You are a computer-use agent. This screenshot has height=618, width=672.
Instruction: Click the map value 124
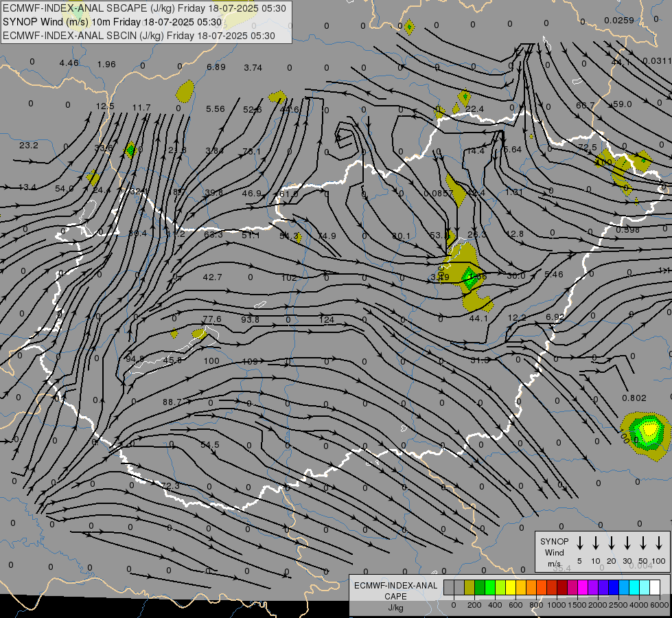pyautogui.click(x=327, y=319)
